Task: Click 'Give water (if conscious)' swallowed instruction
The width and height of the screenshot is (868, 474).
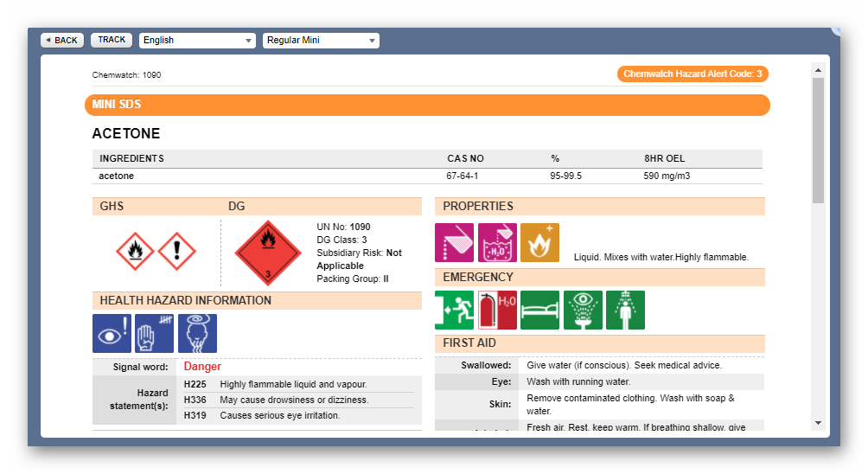Action: pos(624,366)
